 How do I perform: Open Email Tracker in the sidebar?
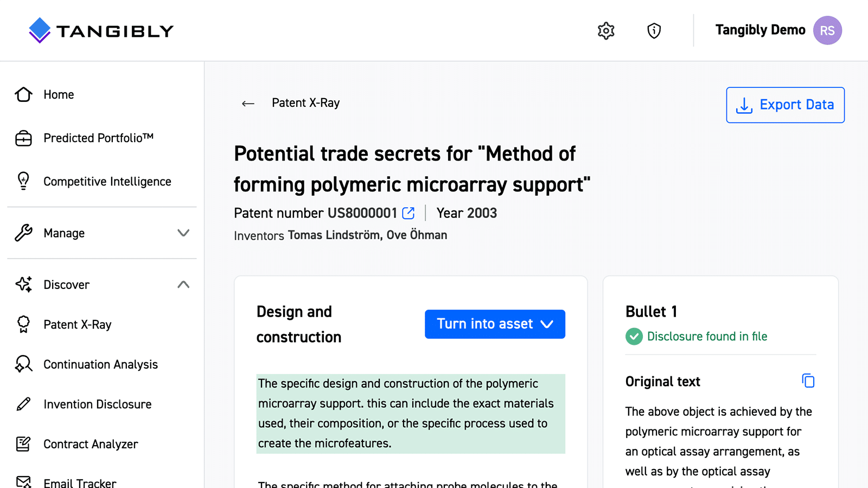[x=80, y=483]
